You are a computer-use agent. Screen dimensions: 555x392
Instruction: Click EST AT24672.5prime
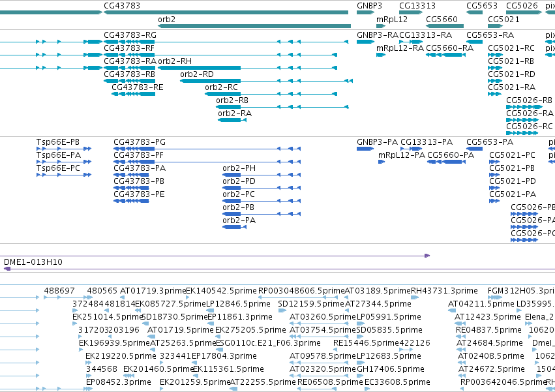[x=491, y=369]
